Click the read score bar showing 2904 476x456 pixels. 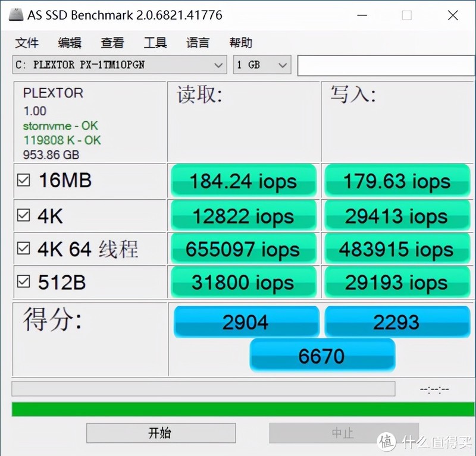[246, 322]
